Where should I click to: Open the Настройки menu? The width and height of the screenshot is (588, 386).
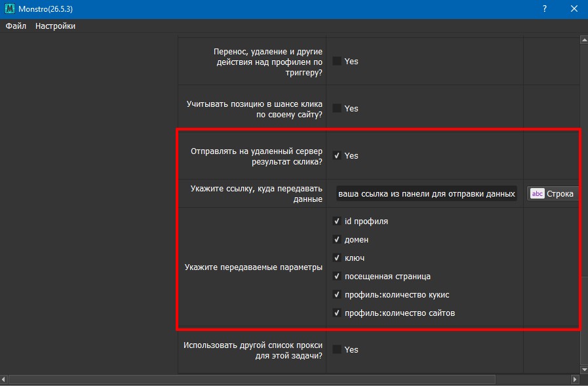click(55, 26)
